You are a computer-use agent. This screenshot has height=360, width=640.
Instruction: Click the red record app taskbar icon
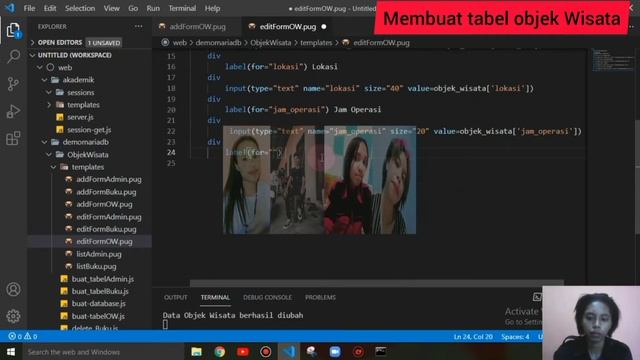click(x=266, y=352)
